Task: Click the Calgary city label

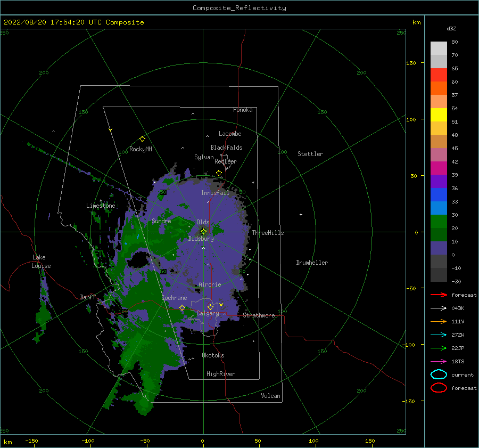Action: (x=208, y=313)
